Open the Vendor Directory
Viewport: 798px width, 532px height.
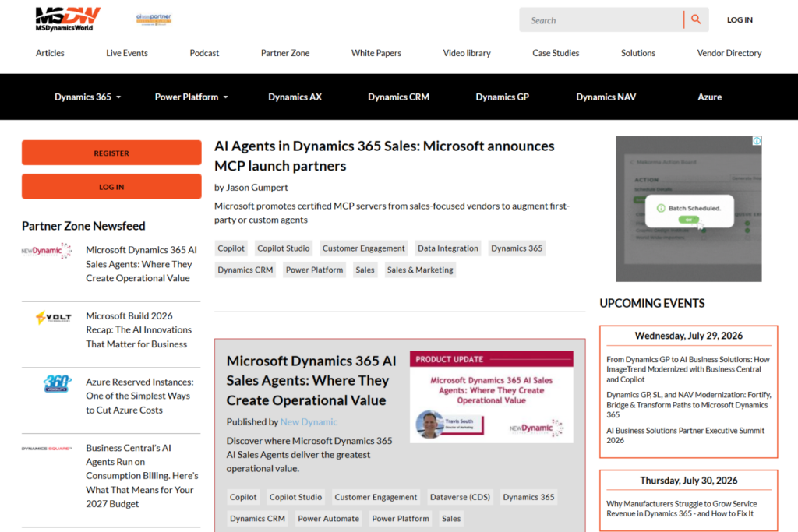pyautogui.click(x=729, y=53)
